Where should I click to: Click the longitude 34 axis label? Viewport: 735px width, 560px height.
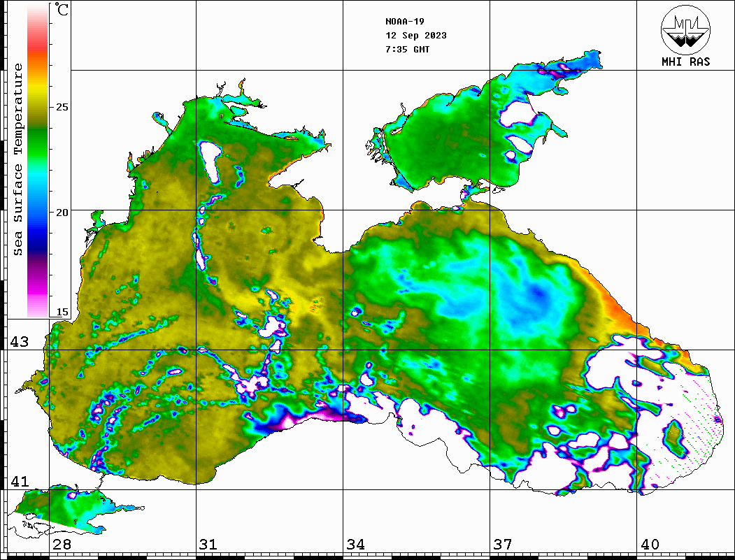click(x=355, y=545)
